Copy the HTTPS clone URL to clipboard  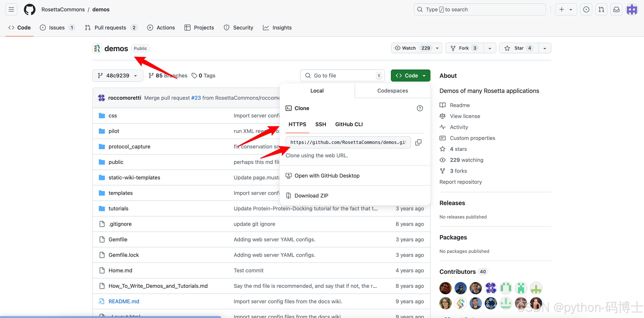pos(418,142)
